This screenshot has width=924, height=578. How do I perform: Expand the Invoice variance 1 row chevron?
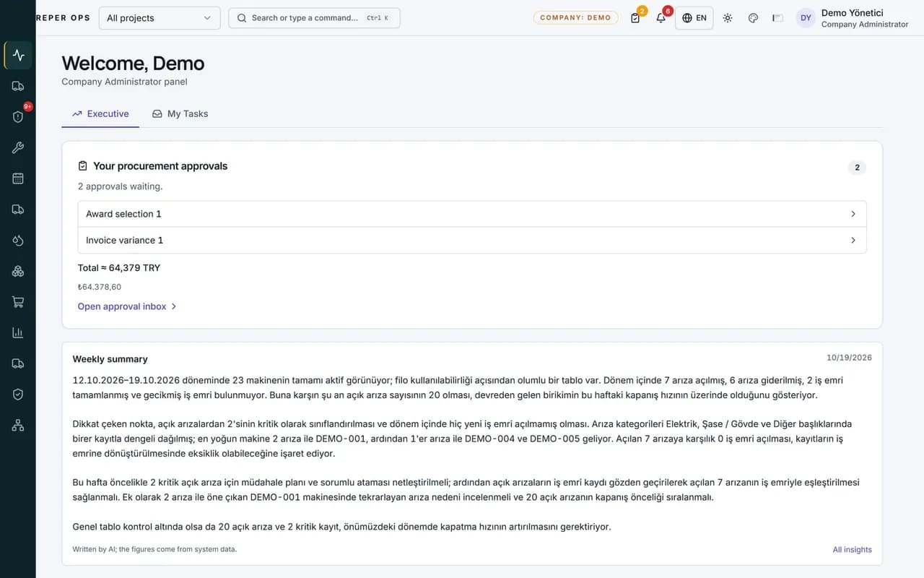[x=853, y=241]
